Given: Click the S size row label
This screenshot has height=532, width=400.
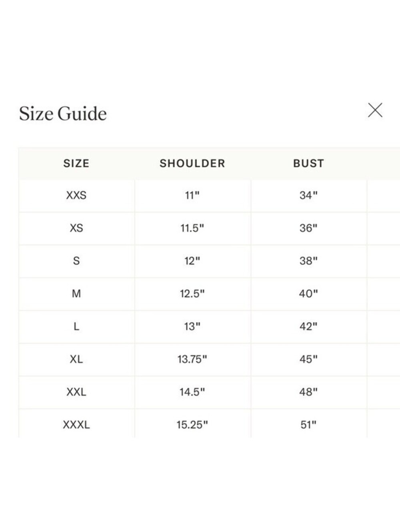Looking at the screenshot, I should [x=76, y=261].
